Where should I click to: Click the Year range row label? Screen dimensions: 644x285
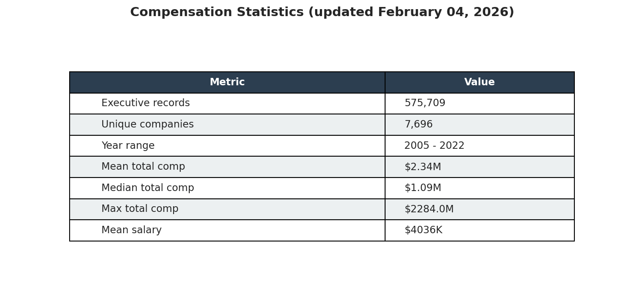click(128, 146)
